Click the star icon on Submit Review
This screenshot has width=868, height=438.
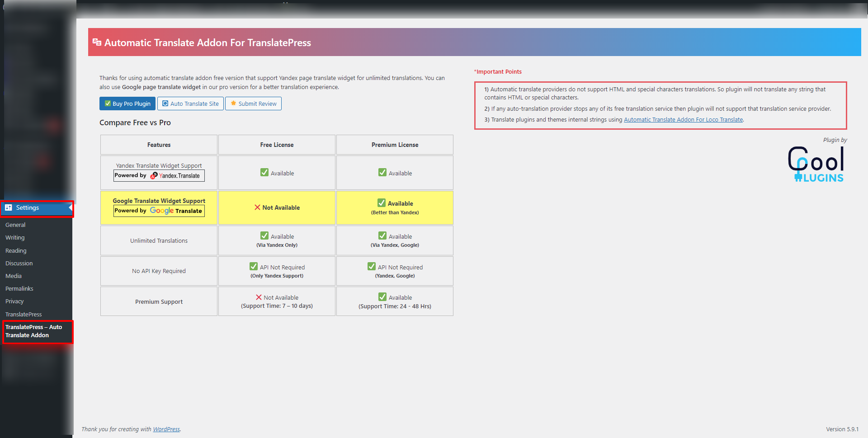(233, 103)
